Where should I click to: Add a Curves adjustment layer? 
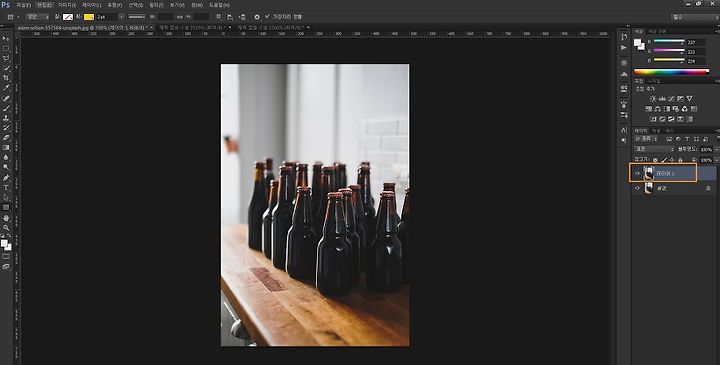click(671, 99)
